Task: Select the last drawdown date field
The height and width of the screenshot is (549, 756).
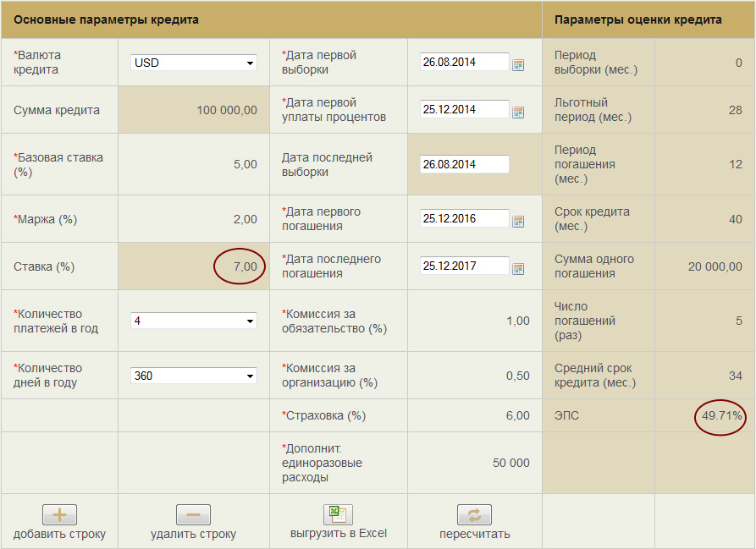Action: [464, 164]
